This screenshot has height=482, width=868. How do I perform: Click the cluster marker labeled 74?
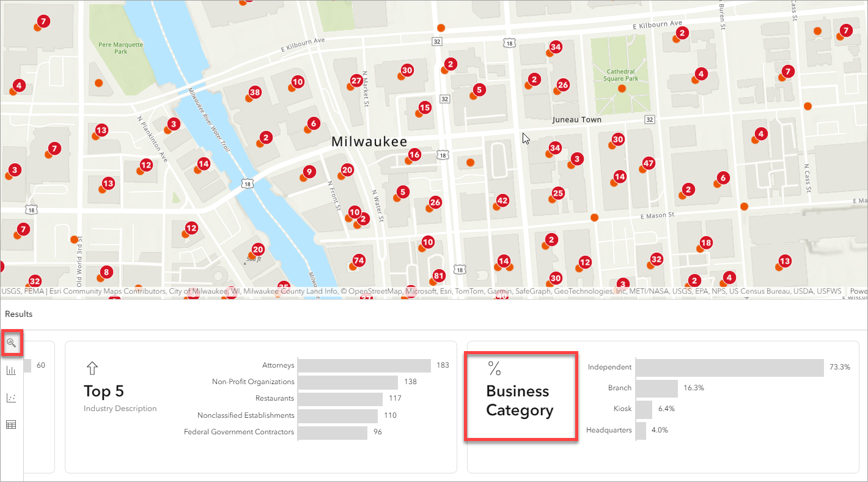click(359, 261)
